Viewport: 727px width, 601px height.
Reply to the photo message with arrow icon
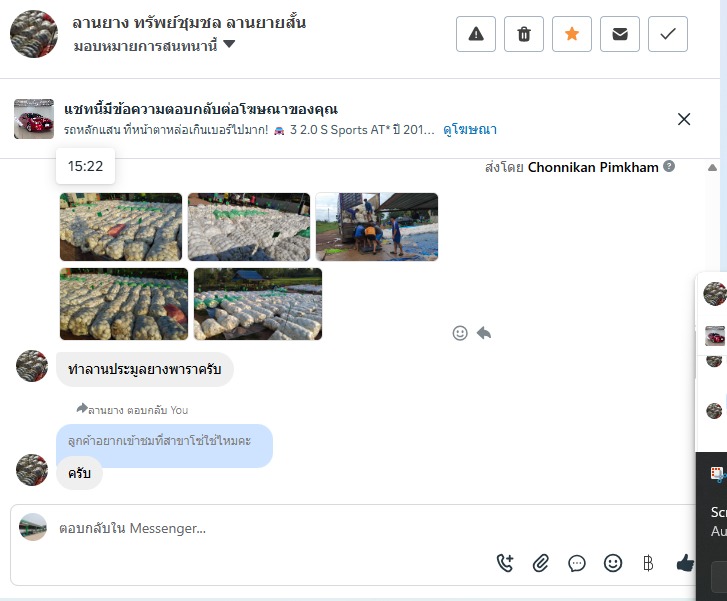click(484, 333)
